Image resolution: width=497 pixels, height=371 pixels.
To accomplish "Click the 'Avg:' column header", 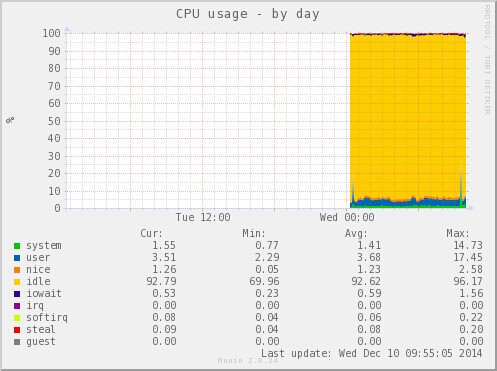I will pyautogui.click(x=356, y=233).
